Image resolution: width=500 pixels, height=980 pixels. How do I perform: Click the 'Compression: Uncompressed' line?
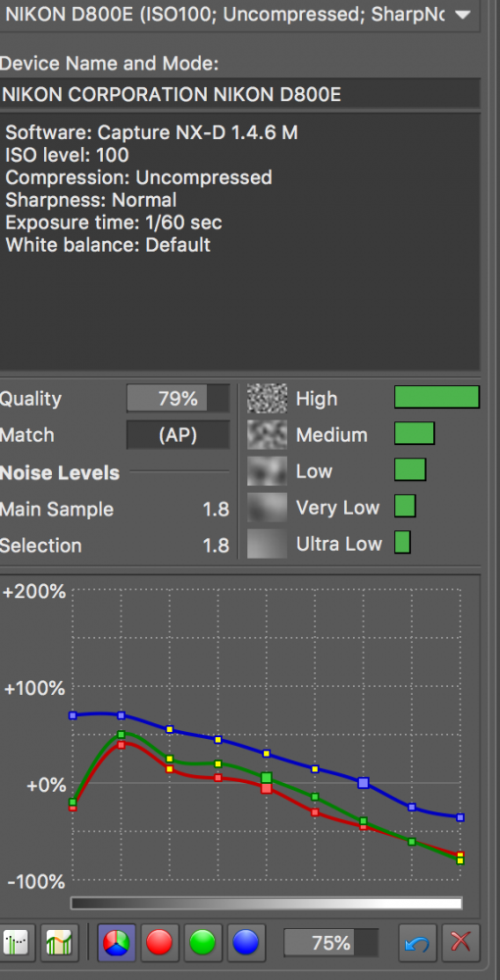click(x=139, y=177)
